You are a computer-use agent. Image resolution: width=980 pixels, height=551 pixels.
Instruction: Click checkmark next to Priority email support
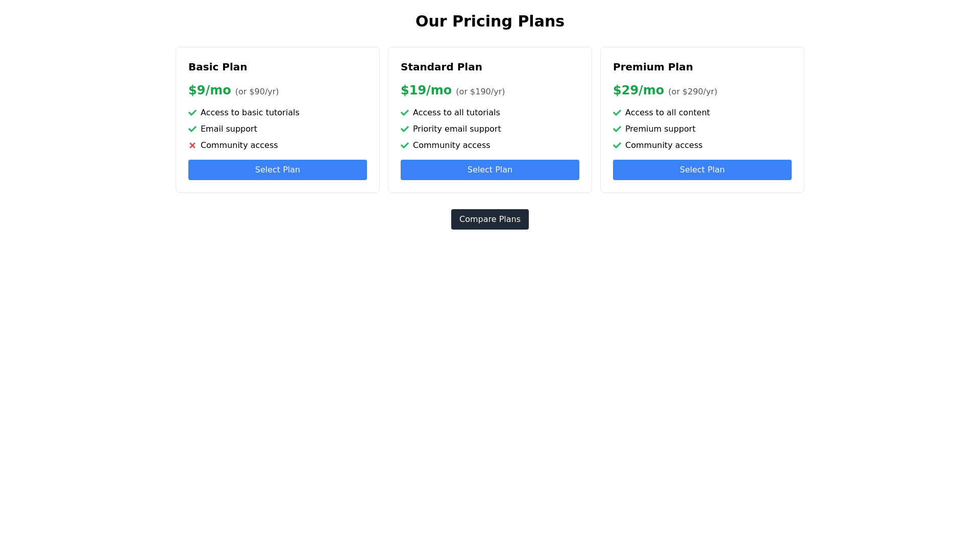point(405,129)
